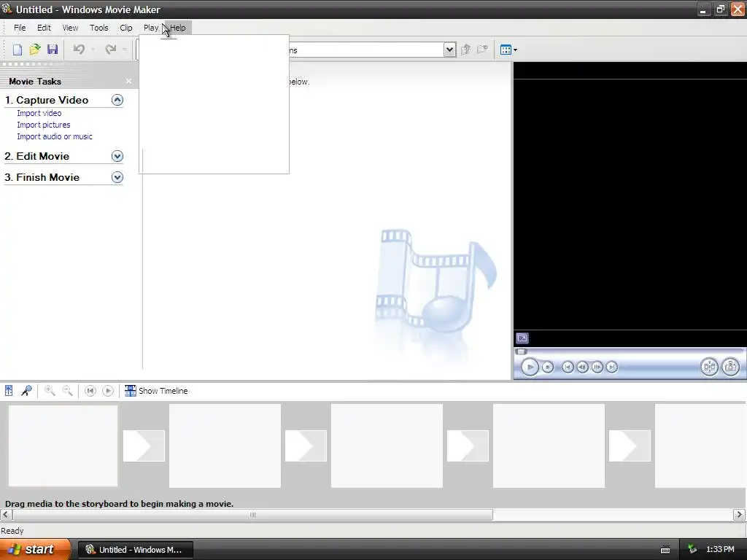
Task: Select the third empty storyboard clip cell
Action: coord(387,446)
